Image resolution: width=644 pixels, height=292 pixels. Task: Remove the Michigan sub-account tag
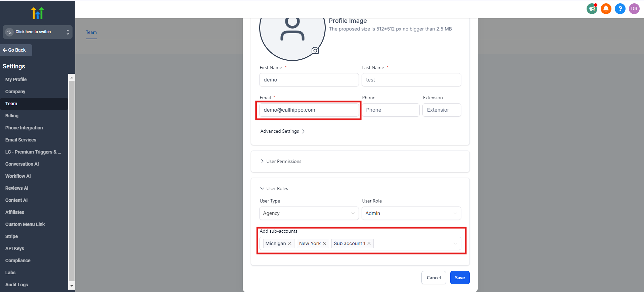290,243
